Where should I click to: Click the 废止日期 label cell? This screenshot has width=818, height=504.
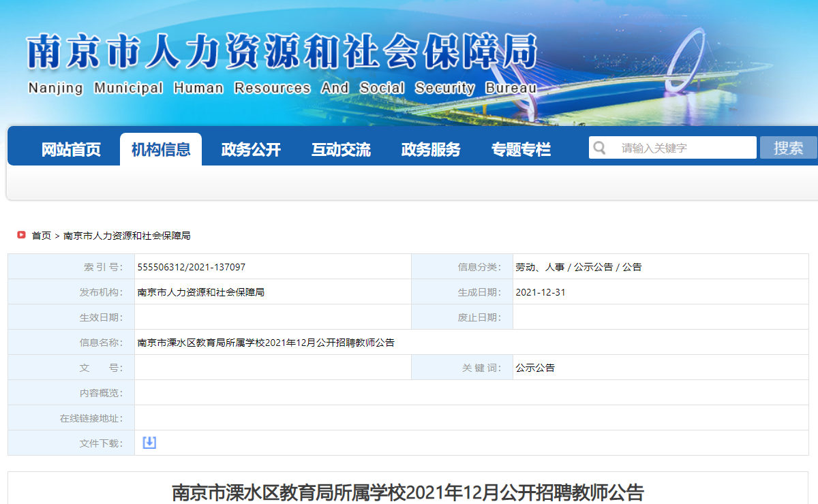[462, 317]
